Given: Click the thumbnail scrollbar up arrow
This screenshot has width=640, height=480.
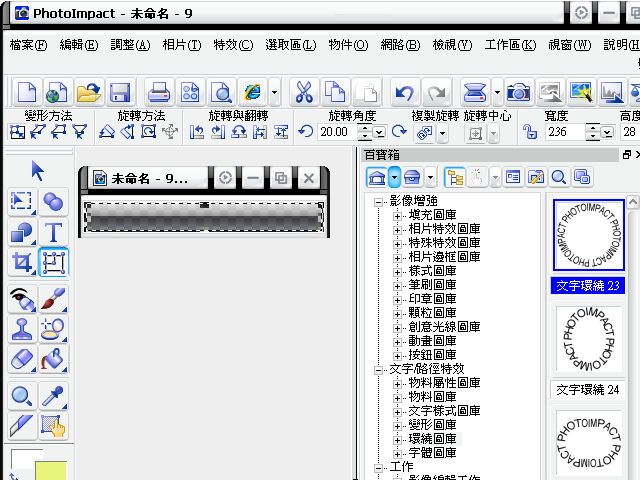Looking at the screenshot, I should click(632, 202).
